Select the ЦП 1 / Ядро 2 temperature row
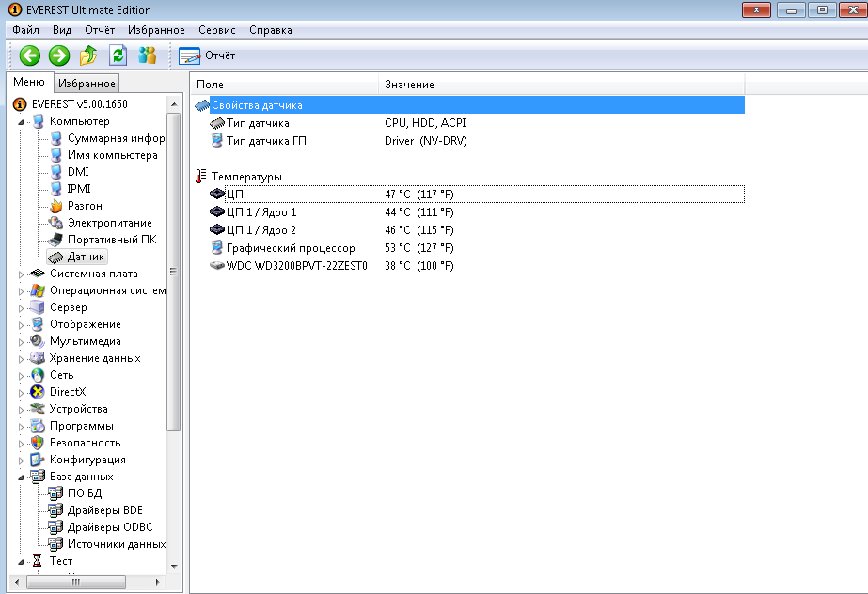The image size is (868, 594). (469, 229)
